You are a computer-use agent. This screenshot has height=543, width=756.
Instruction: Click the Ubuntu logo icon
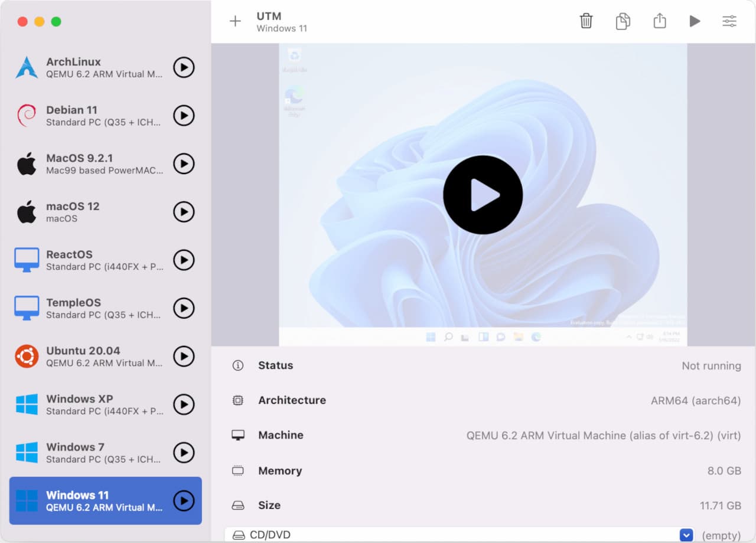click(x=27, y=356)
